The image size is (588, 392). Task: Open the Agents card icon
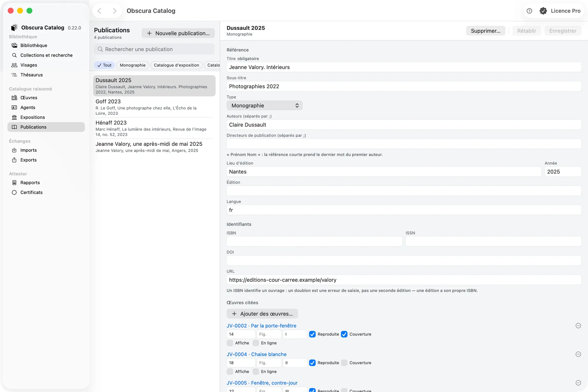pyautogui.click(x=14, y=107)
